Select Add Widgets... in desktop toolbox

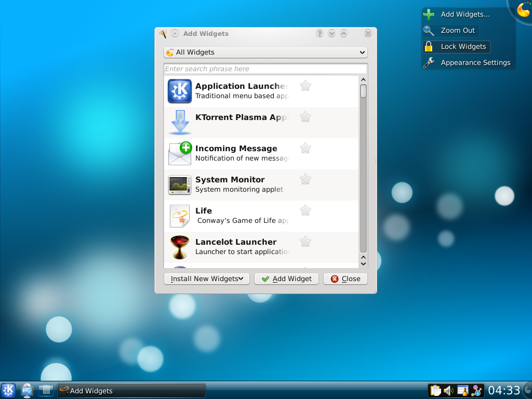[465, 14]
